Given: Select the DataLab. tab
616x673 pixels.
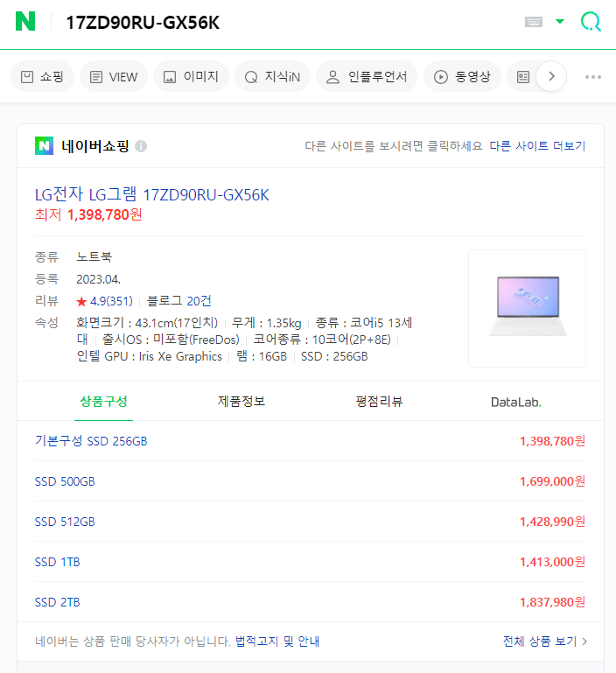Looking at the screenshot, I should 516,403.
